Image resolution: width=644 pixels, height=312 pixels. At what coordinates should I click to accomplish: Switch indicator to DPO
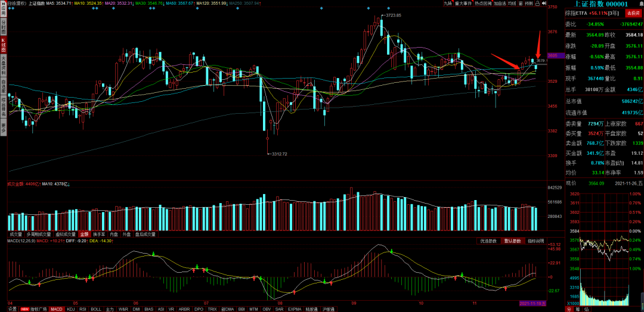[x=199, y=308]
